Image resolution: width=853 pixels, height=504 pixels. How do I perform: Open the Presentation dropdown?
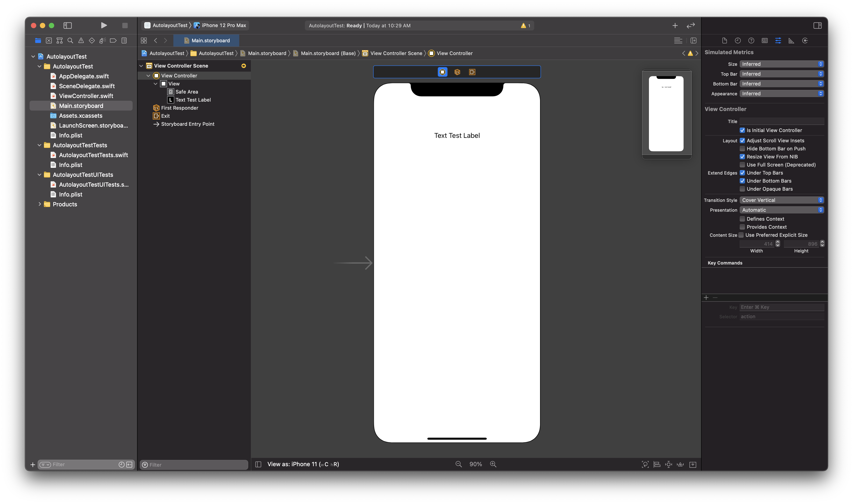pyautogui.click(x=781, y=210)
